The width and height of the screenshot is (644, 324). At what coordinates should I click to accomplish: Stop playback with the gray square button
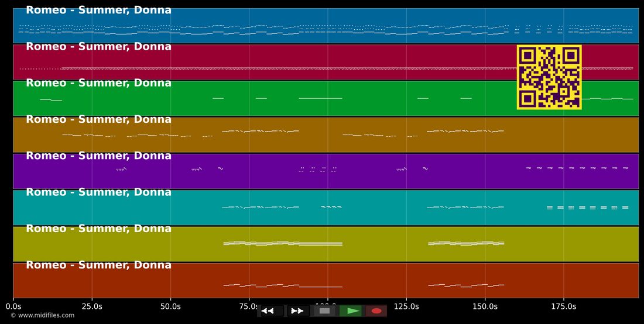(324, 311)
